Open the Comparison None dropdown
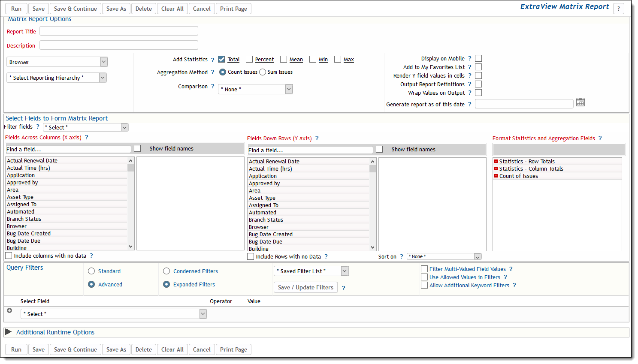 pyautogui.click(x=255, y=89)
